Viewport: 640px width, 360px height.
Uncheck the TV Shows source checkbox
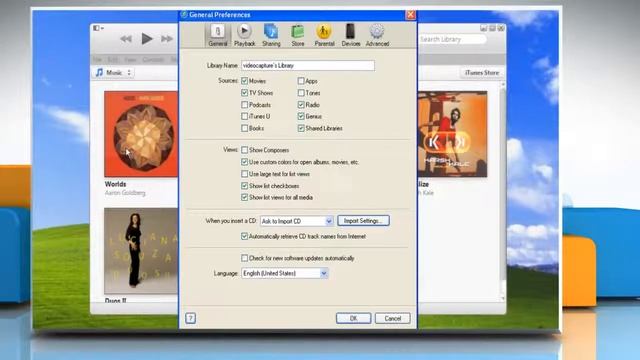[x=244, y=93]
